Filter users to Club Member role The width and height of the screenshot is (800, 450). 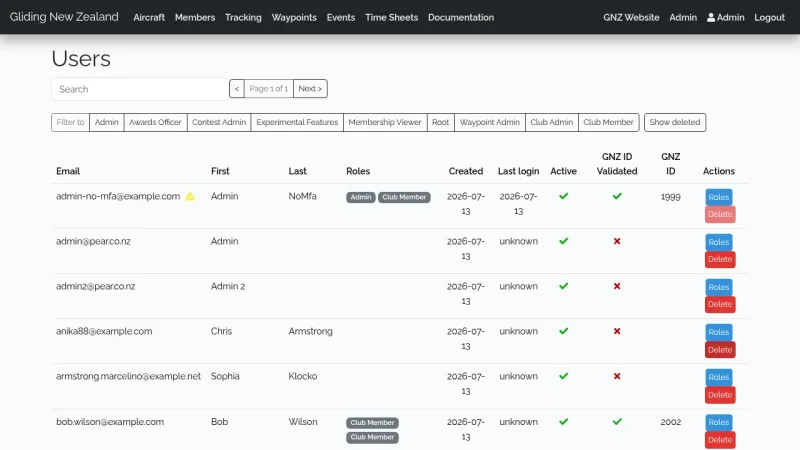click(608, 122)
